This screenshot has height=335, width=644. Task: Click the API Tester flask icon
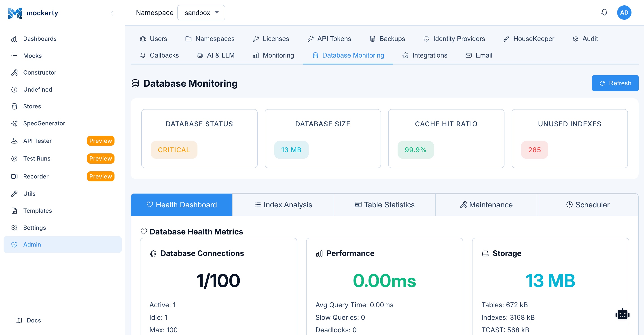14,141
